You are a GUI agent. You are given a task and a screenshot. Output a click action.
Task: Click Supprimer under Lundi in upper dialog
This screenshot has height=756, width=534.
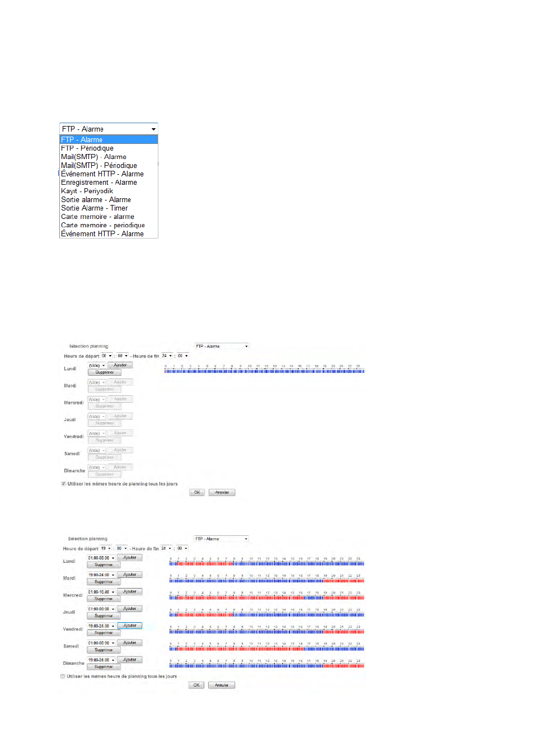pyautogui.click(x=104, y=372)
